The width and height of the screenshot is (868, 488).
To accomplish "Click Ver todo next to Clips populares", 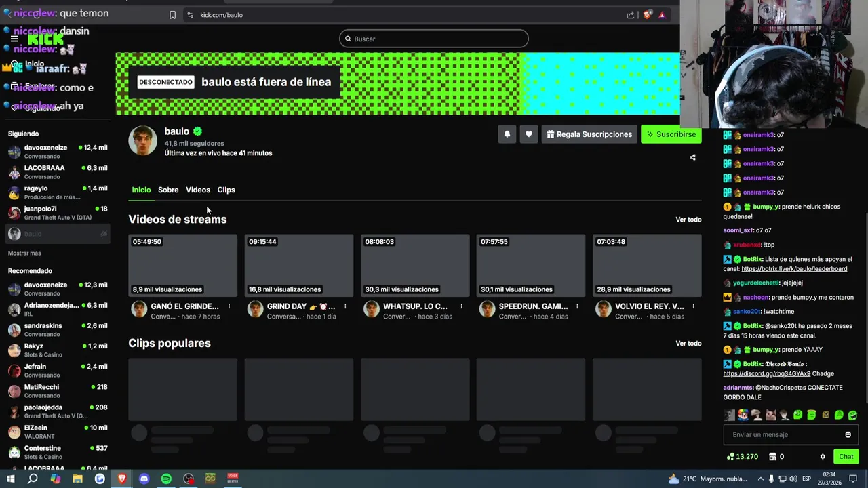I will [x=688, y=344].
